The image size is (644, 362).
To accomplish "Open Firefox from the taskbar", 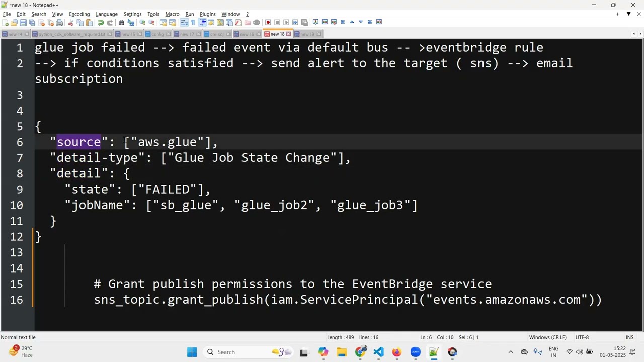I will (397, 352).
